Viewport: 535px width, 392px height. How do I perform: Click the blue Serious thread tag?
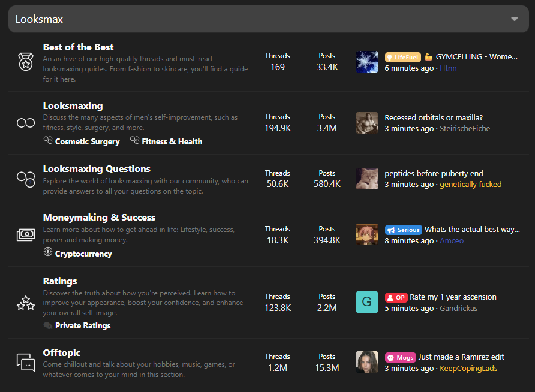(403, 230)
